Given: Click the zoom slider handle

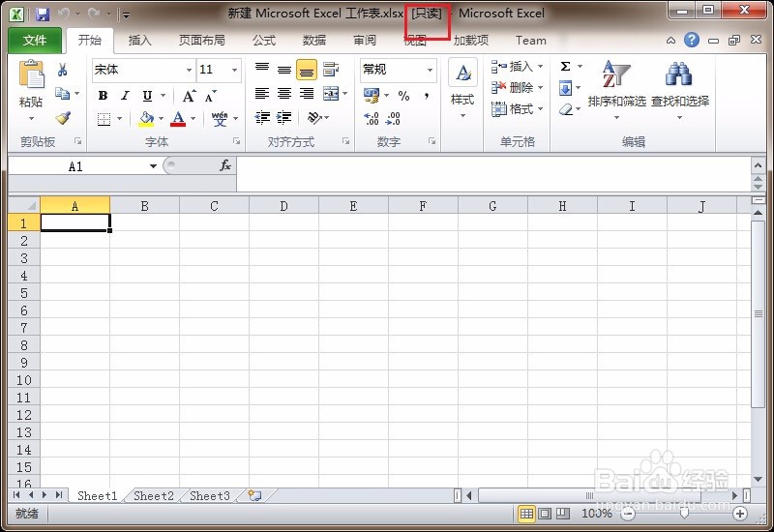Looking at the screenshot, I should click(684, 514).
